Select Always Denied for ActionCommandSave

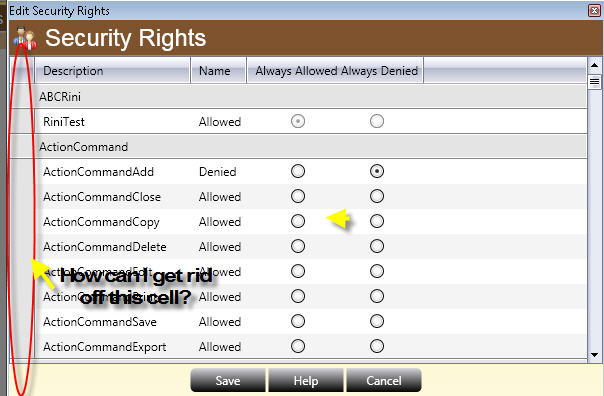coord(377,321)
